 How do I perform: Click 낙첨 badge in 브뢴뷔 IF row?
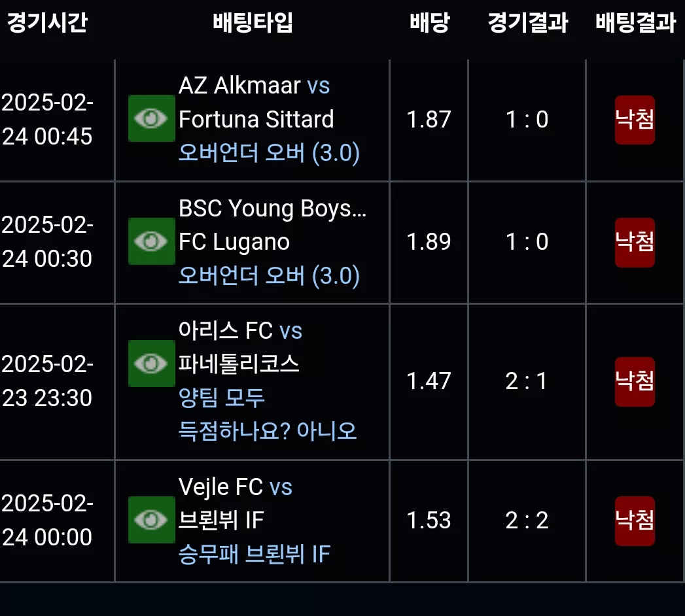[635, 521]
